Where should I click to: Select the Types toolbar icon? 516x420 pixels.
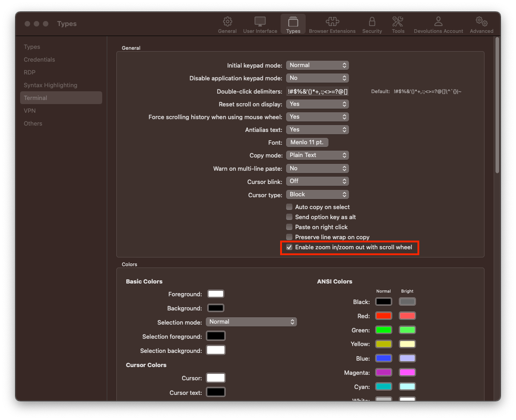click(292, 24)
